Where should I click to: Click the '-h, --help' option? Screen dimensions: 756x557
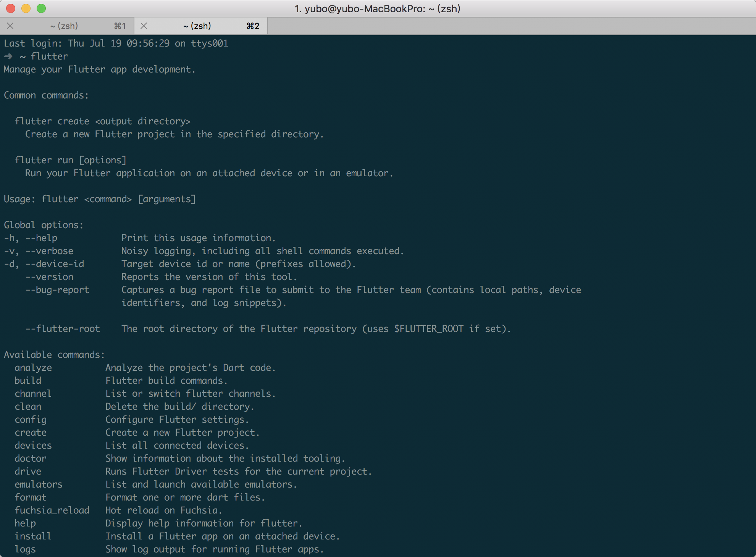31,238
